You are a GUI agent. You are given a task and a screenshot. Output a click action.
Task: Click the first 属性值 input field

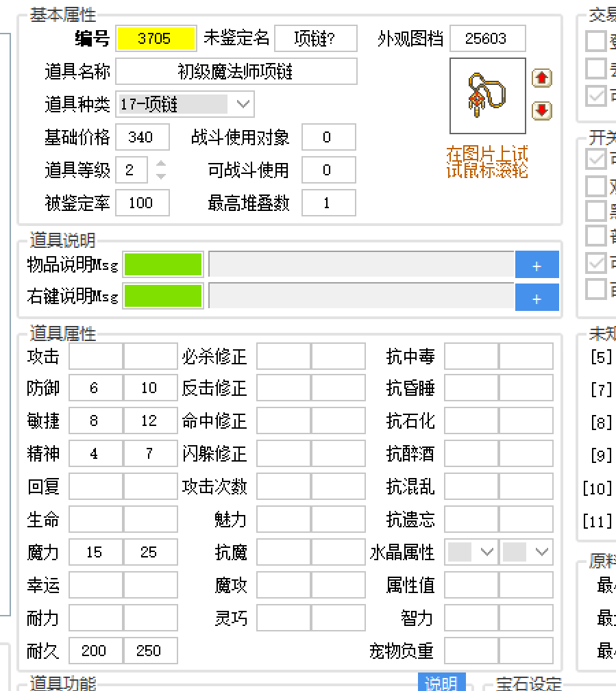pos(471,586)
